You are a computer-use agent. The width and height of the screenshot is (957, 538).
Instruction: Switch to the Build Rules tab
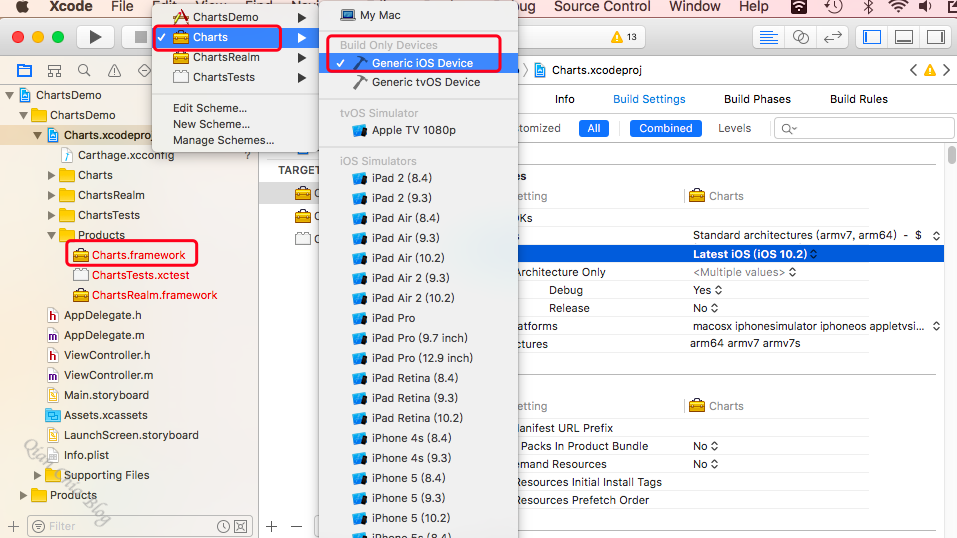click(x=859, y=99)
